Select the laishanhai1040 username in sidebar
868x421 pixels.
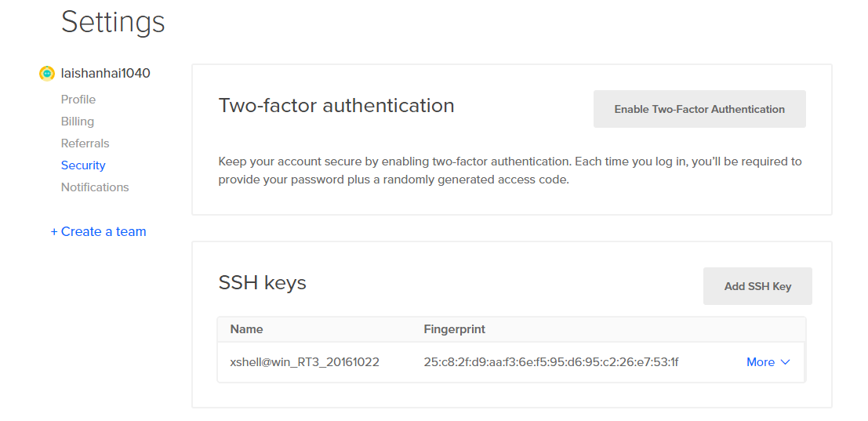[x=105, y=73]
